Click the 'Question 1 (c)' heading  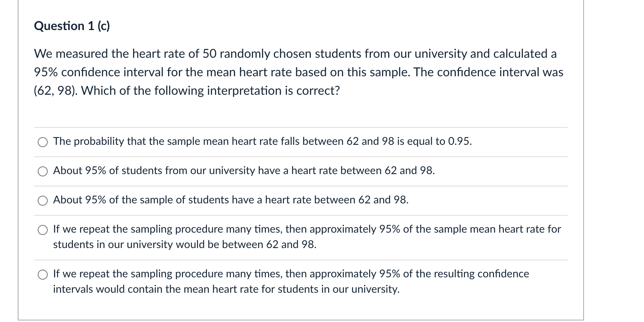72,26
